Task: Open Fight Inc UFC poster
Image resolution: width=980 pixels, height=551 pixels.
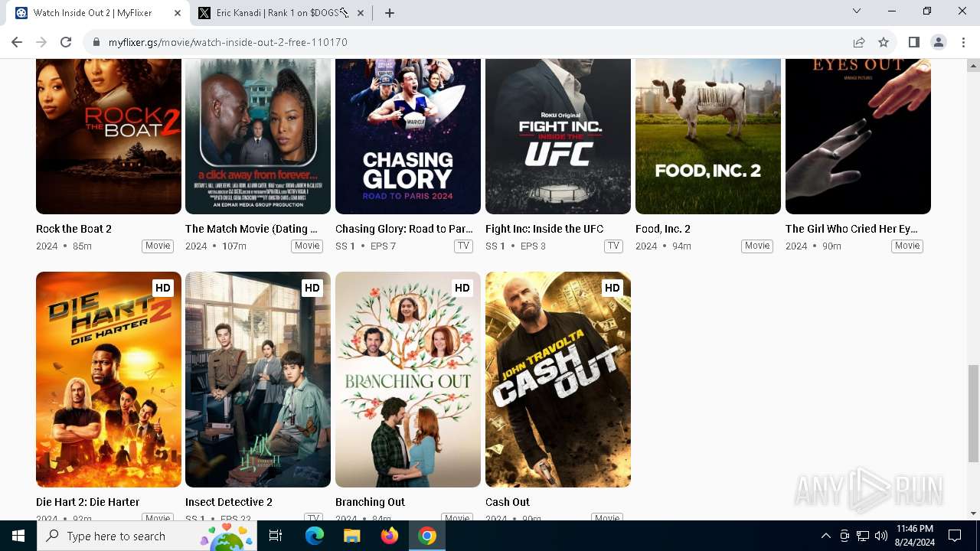Action: [558, 136]
